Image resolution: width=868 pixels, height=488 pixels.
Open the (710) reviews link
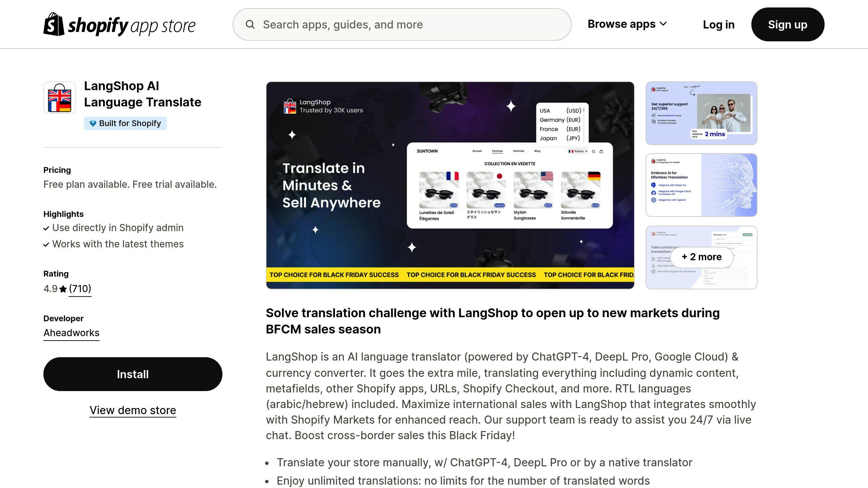80,289
